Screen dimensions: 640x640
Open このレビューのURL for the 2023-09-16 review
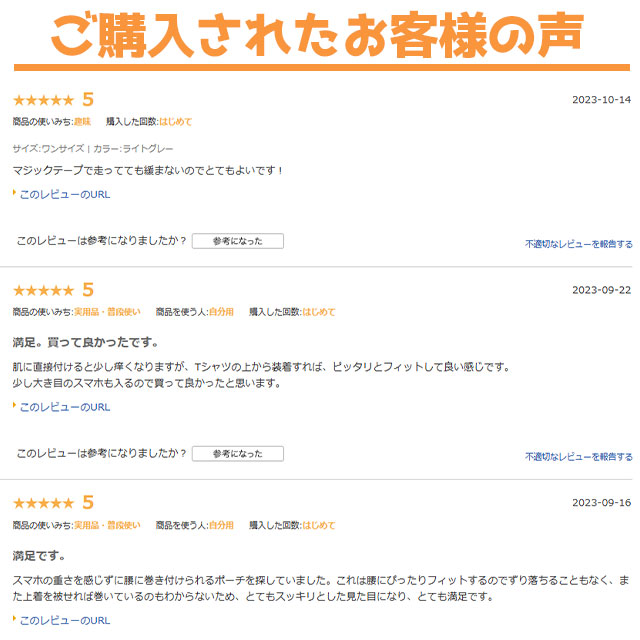(65, 620)
